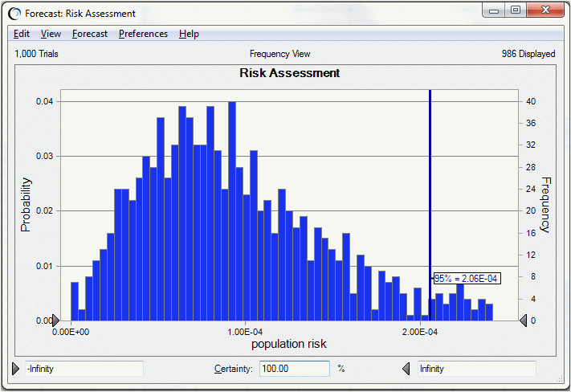Close the Forecast: Risk Assessment window
The width and height of the screenshot is (571, 392).
coord(545,10)
